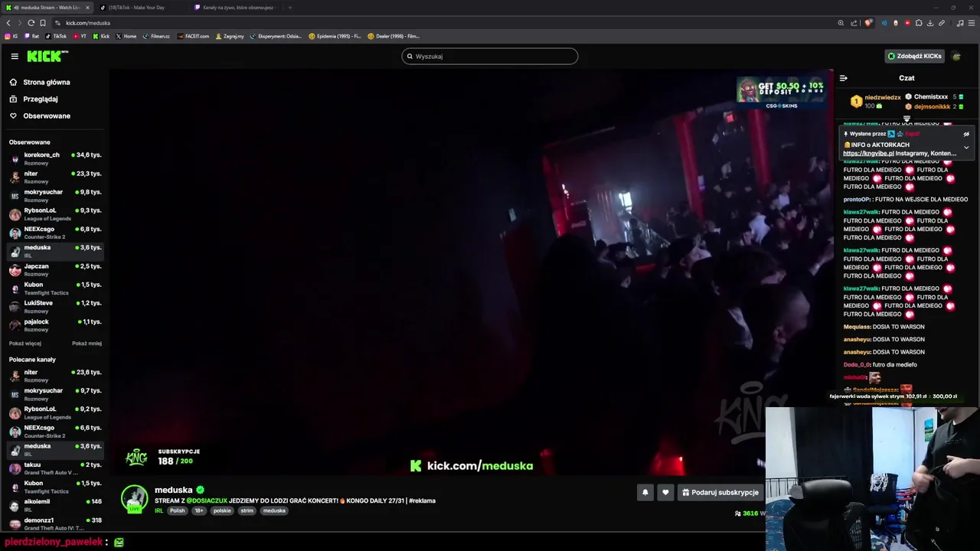This screenshot has width=980, height=551.
Task: Open the hamburger menu beside Kick logo
Action: pyautogui.click(x=15, y=56)
